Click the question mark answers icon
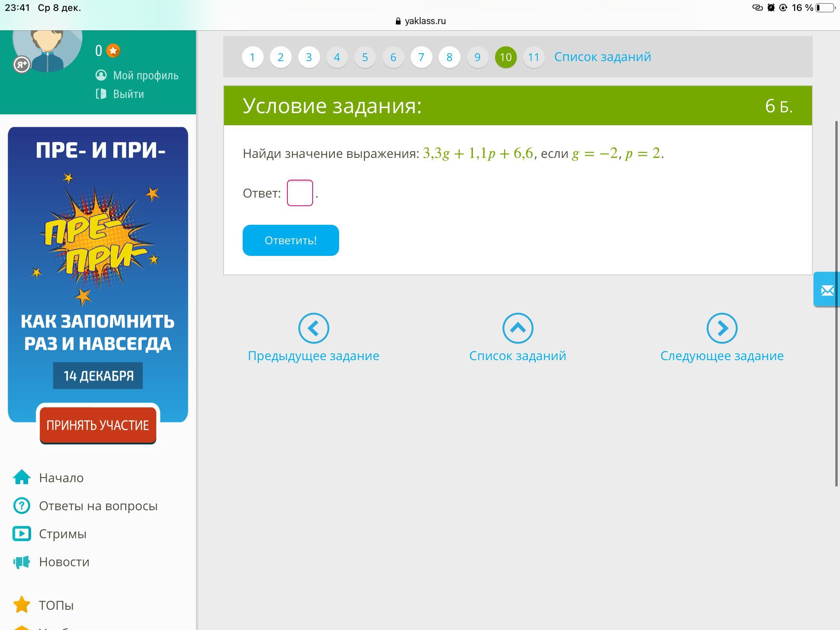The width and height of the screenshot is (840, 630). [x=22, y=506]
